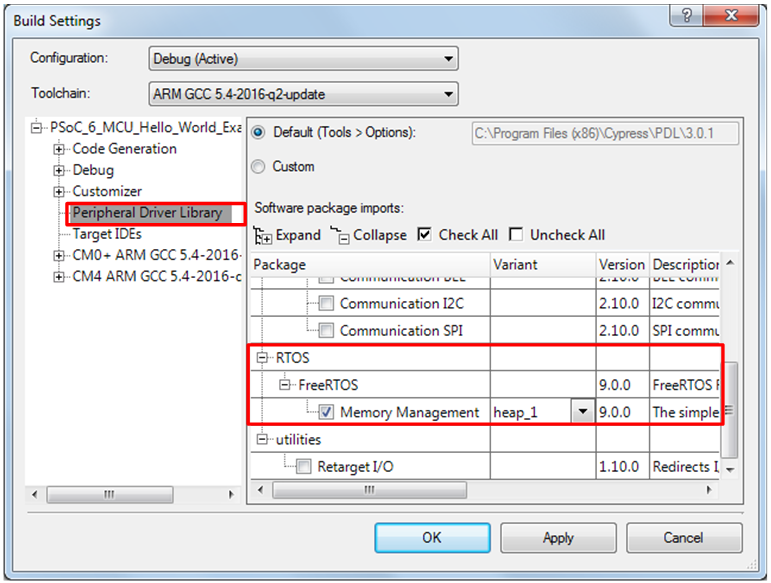Select Default (Tools > Options) radio button

[x=258, y=133]
